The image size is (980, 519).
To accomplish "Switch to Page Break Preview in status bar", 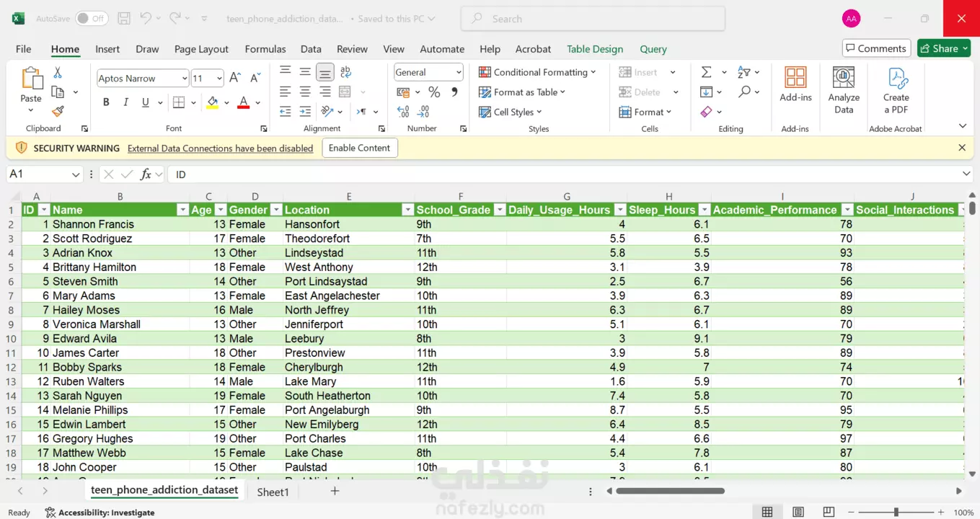I will (829, 513).
